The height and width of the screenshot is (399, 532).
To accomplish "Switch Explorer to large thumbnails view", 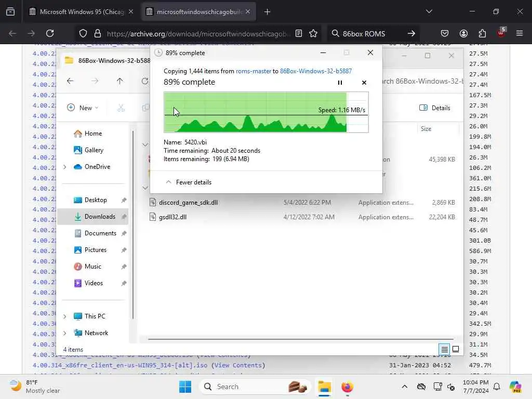I will tap(456, 349).
